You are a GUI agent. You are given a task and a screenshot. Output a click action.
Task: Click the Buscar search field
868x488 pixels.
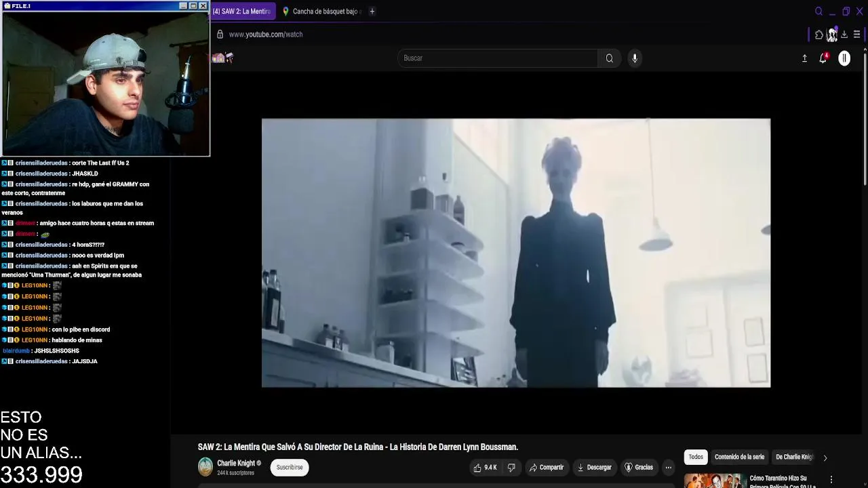click(498, 58)
